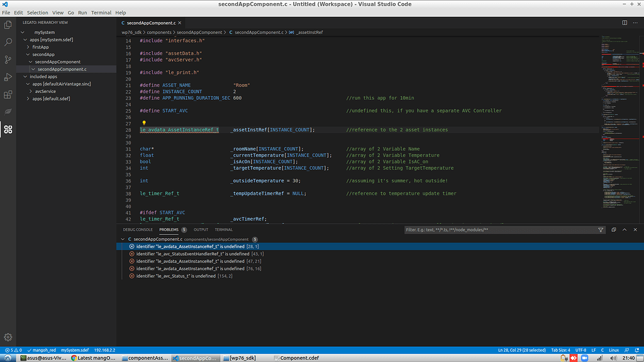Viewport: 644px width, 362px height.
Task: Switch to the Terminal tab
Action: point(223,229)
